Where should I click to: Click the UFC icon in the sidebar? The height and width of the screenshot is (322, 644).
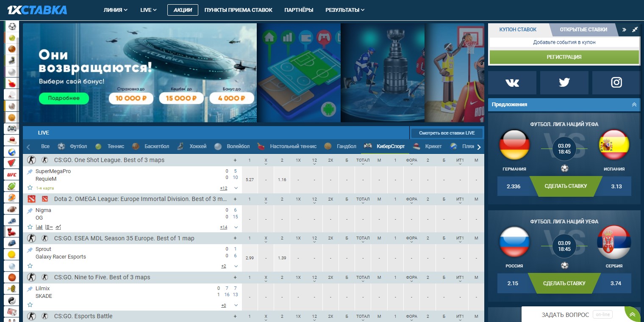(12, 174)
